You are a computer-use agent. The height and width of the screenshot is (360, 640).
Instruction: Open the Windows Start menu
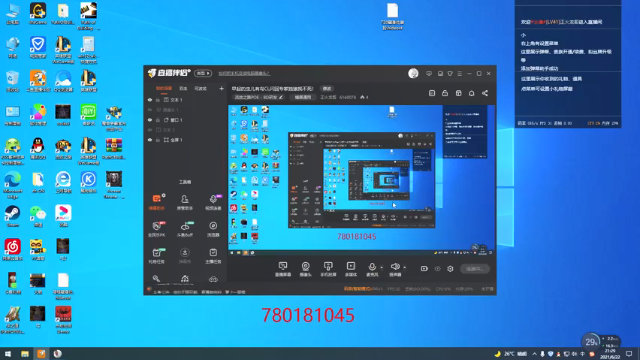pos(8,354)
